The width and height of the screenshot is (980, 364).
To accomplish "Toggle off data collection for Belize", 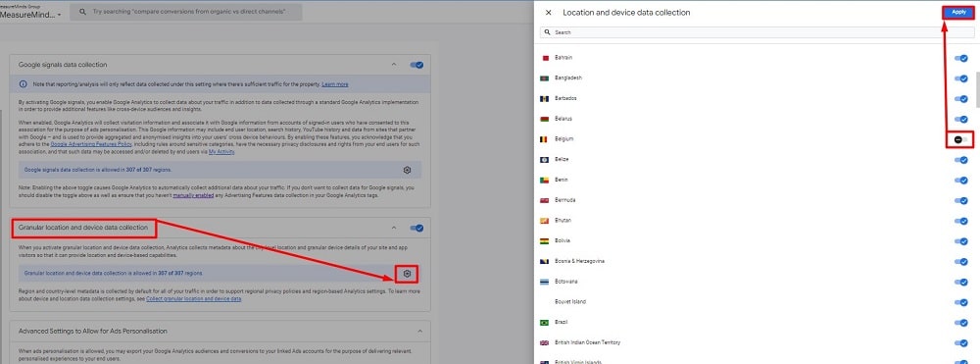I will (x=960, y=160).
